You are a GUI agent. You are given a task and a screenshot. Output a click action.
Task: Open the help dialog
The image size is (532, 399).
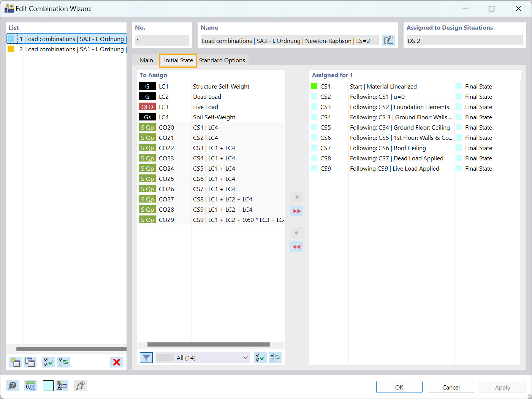click(x=13, y=385)
